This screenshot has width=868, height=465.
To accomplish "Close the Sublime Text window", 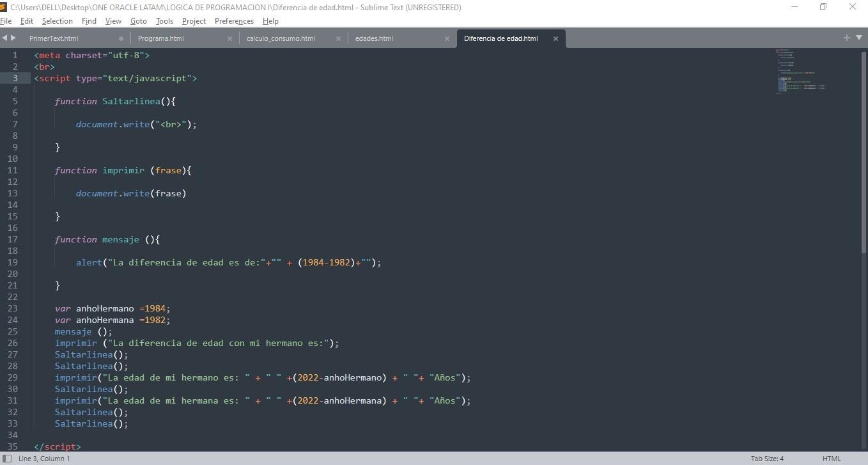I will coord(853,7).
